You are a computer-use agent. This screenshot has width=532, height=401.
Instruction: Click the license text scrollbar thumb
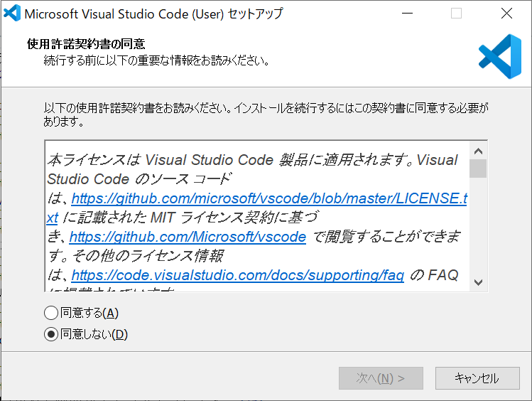pyautogui.click(x=478, y=169)
